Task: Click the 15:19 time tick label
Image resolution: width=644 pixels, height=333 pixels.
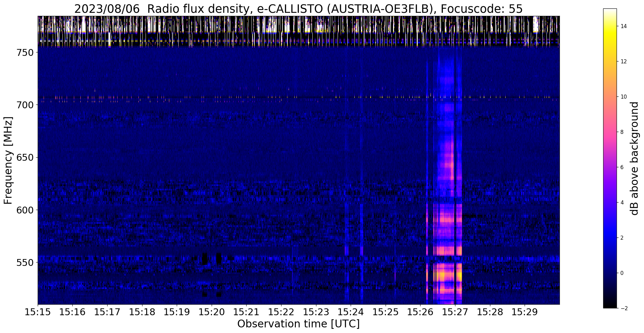Action: coord(177,312)
